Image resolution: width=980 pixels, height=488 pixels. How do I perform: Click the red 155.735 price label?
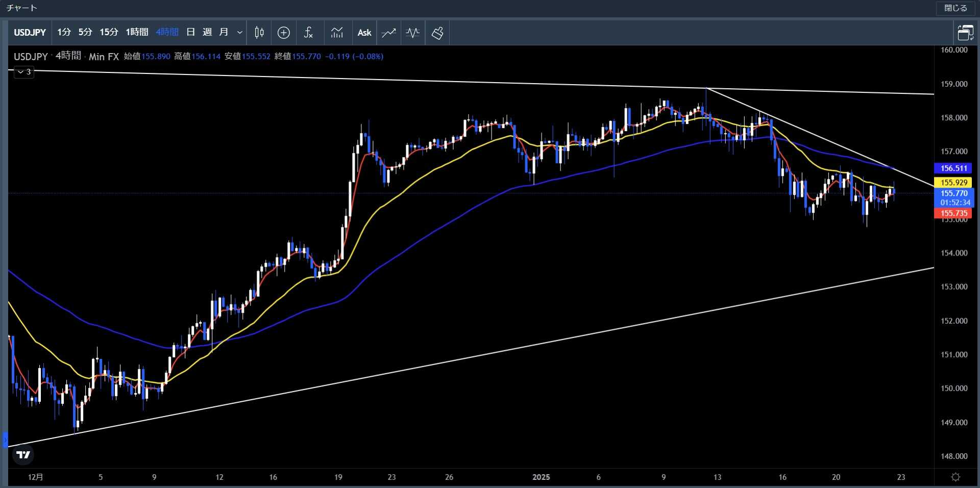953,214
